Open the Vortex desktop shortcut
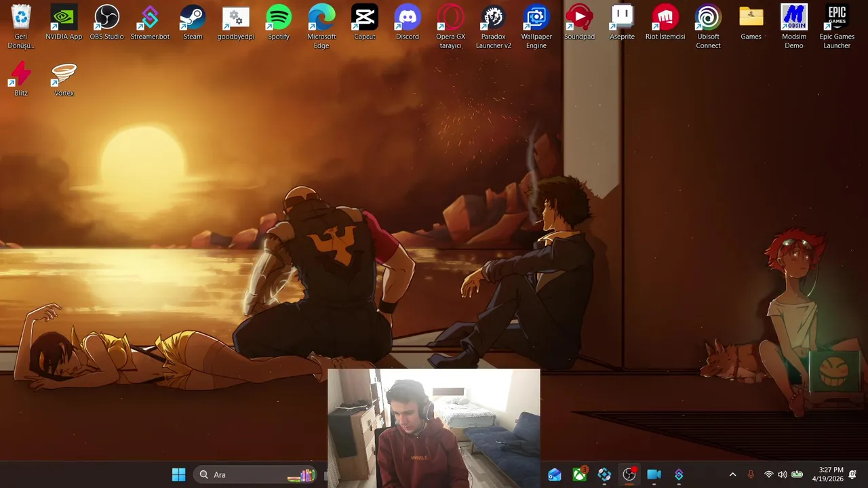This screenshot has width=868, height=488. (x=64, y=79)
